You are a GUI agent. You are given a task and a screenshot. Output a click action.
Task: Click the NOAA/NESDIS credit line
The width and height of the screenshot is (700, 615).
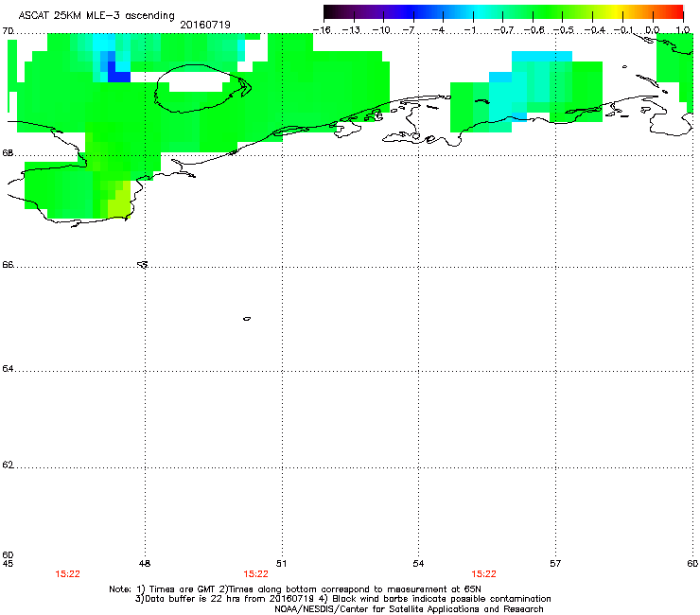(x=409, y=609)
